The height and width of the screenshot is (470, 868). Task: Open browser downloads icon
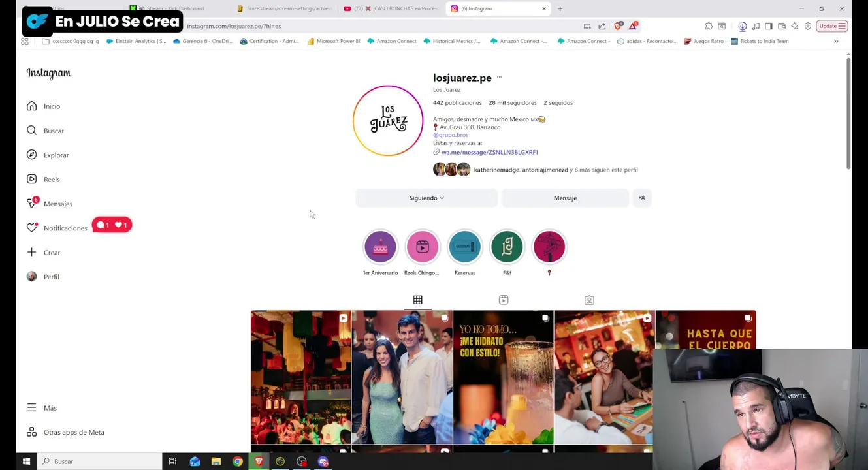743,26
